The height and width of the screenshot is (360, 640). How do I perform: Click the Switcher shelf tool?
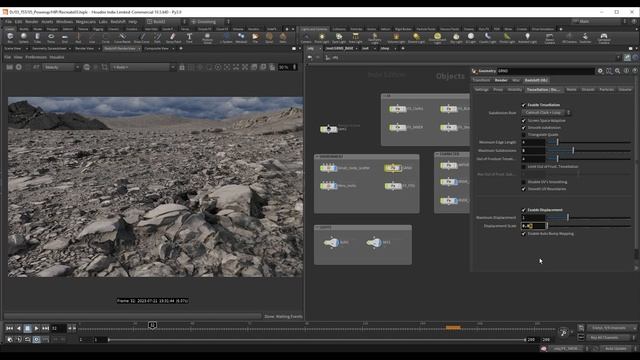(585, 38)
